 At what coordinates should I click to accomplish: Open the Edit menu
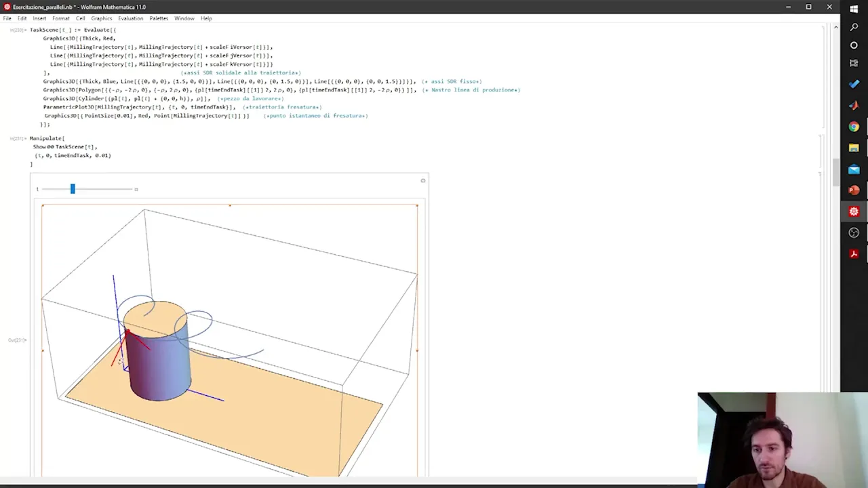[22, 18]
